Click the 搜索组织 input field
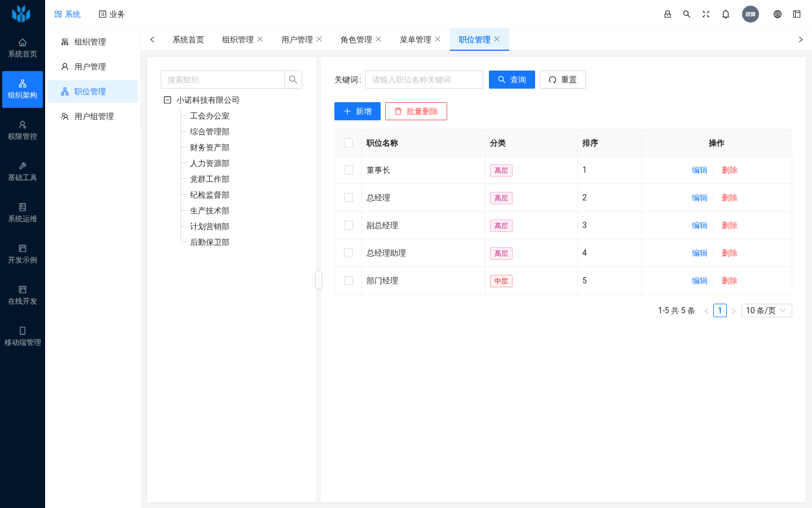The image size is (812, 508). 223,80
